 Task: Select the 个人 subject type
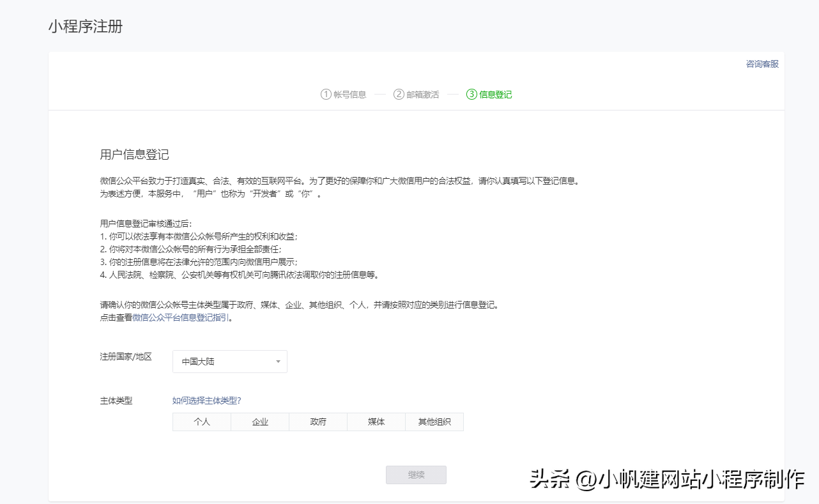pyautogui.click(x=202, y=422)
